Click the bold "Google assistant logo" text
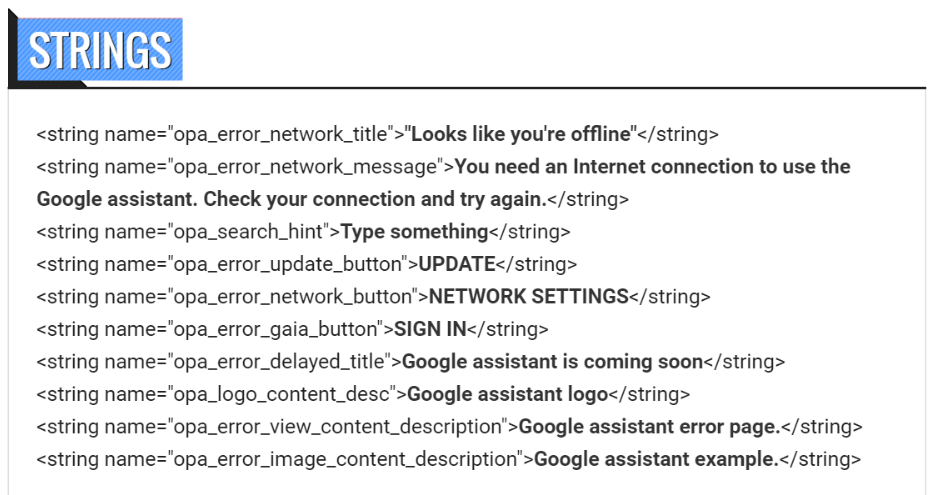937x495 pixels. pos(507,394)
